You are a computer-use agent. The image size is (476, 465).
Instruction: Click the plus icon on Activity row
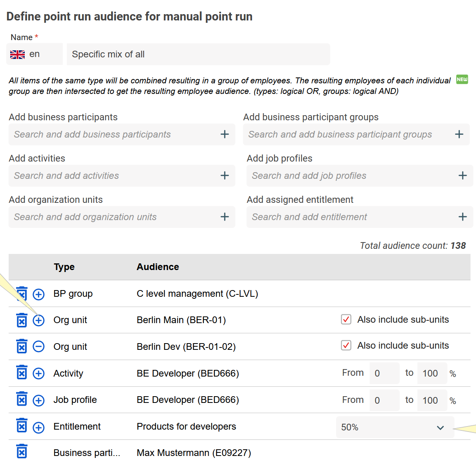point(38,373)
